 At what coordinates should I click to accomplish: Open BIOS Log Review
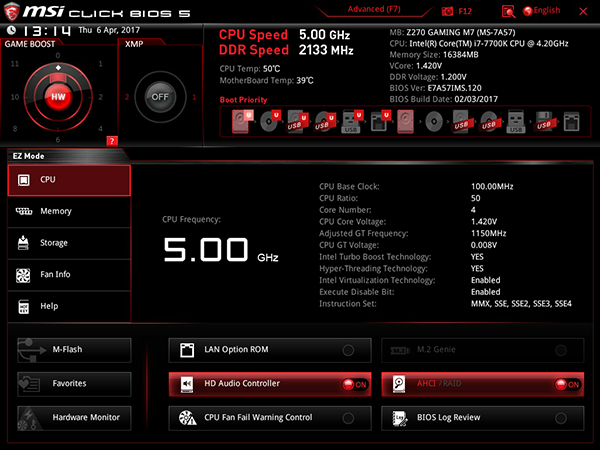483,418
